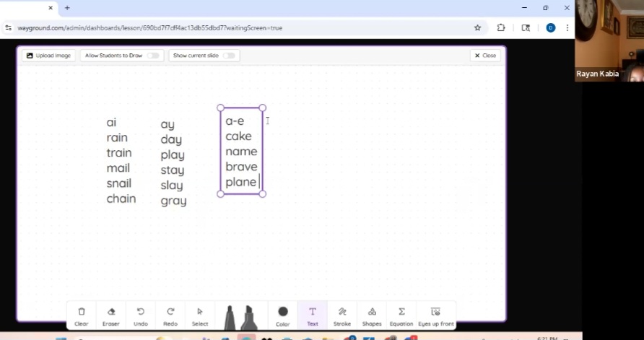Screen dimensions: 644x340
Task: Choose the Select pointer tool
Action: click(x=200, y=316)
